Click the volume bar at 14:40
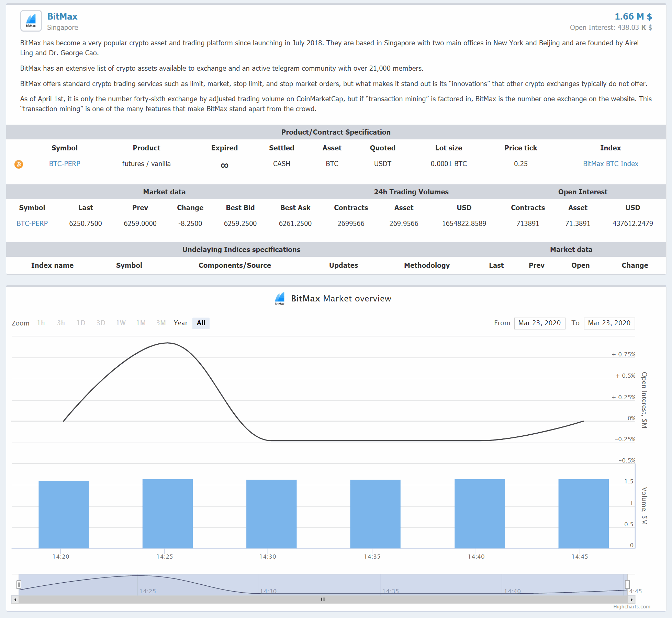The height and width of the screenshot is (618, 672). coord(480,514)
